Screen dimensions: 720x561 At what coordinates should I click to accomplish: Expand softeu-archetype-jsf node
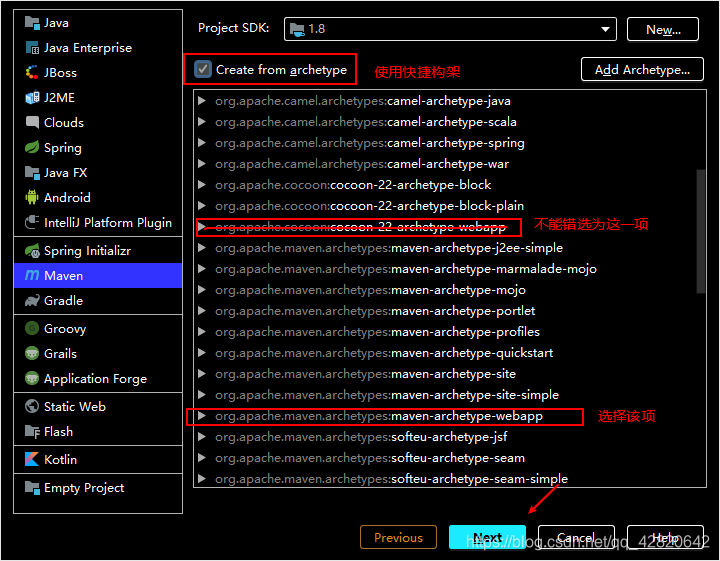[x=202, y=437]
